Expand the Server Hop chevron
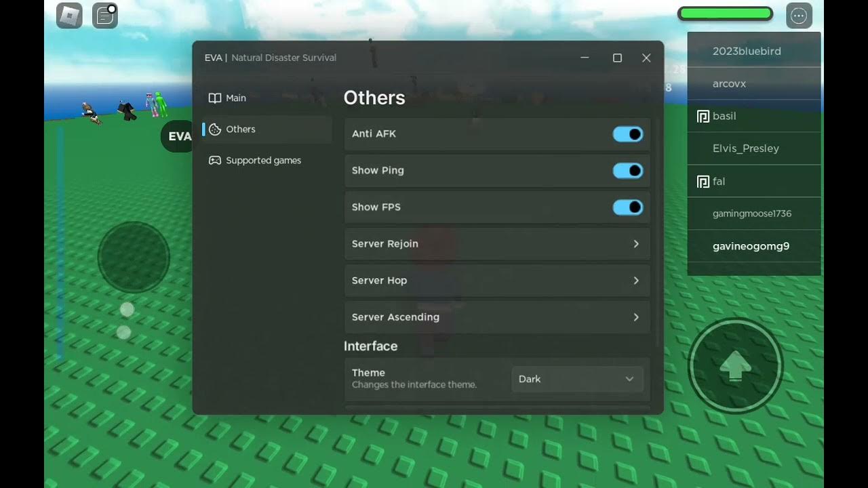The height and width of the screenshot is (488, 868). 636,281
